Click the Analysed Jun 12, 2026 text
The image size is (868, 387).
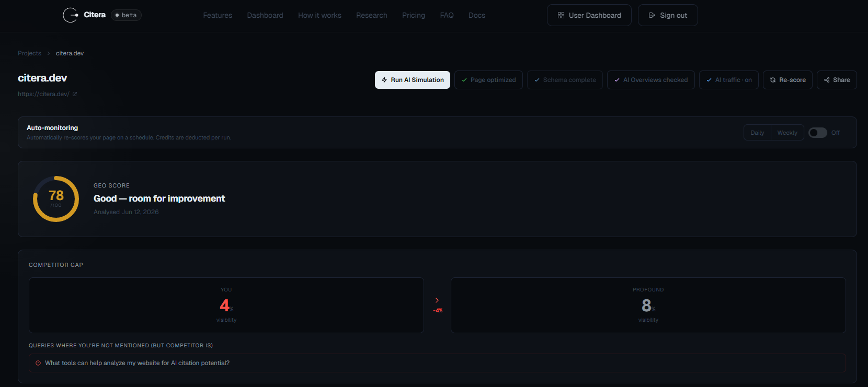(x=126, y=212)
